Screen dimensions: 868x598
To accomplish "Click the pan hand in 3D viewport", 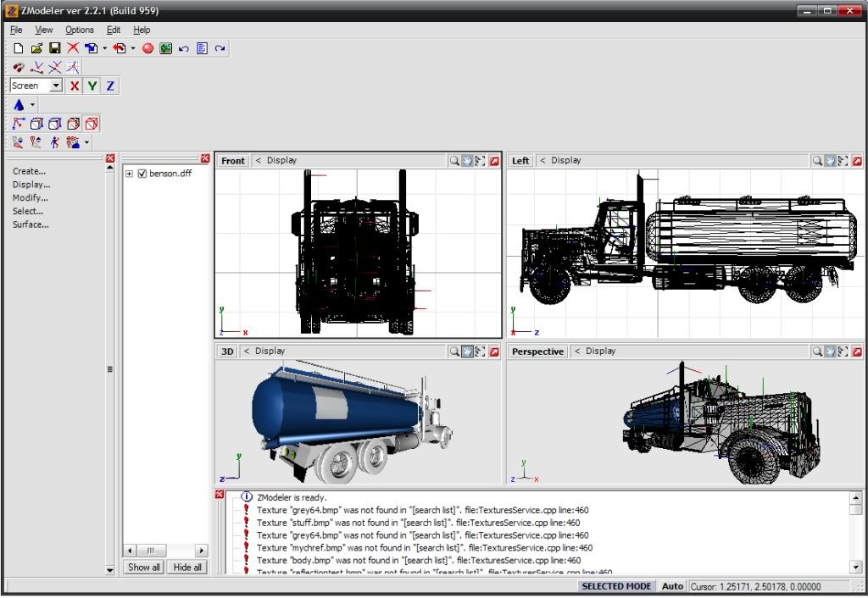I will click(467, 352).
